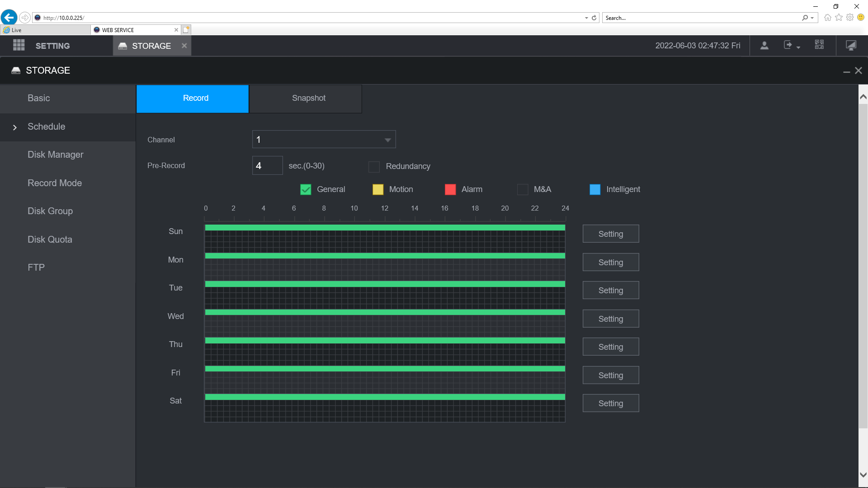The height and width of the screenshot is (488, 868).
Task: Click Setting button for Wed
Action: 611,319
